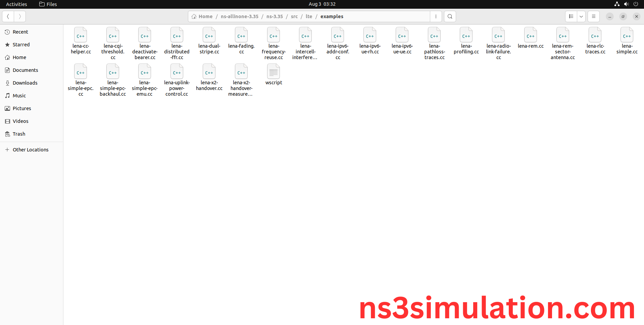The width and height of the screenshot is (644, 325).
Task: Click the volume icon in the top bar
Action: [626, 4]
